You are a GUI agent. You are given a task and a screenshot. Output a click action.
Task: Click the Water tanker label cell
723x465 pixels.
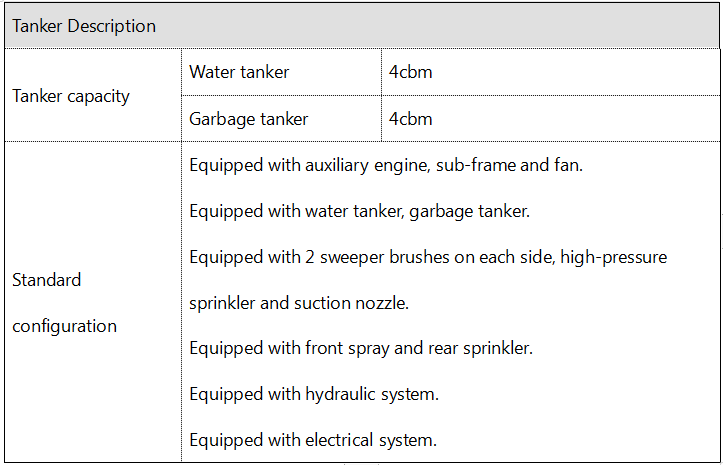[x=281, y=72]
